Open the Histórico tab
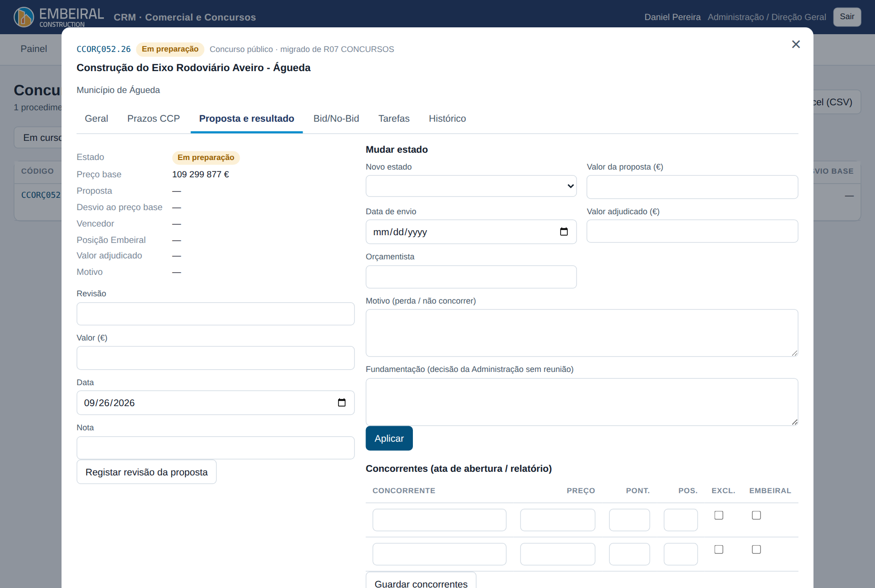Image resolution: width=875 pixels, height=588 pixels. tap(447, 119)
